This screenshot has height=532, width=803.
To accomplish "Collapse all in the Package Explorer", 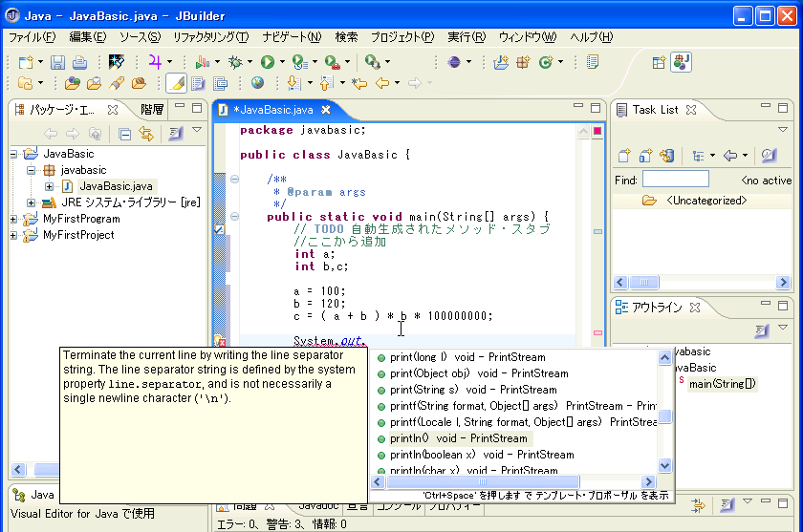I will pyautogui.click(x=124, y=134).
